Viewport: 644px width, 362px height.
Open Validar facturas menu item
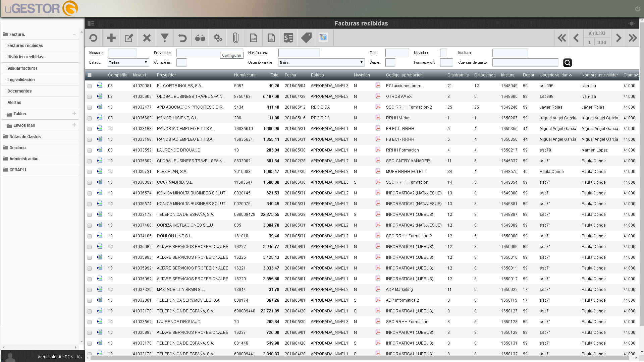[22, 68]
